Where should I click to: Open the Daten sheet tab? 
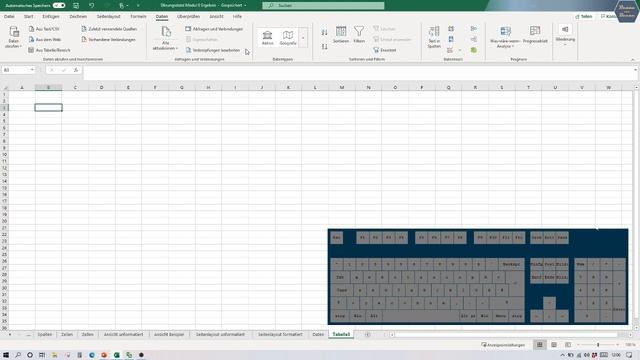(x=318, y=334)
